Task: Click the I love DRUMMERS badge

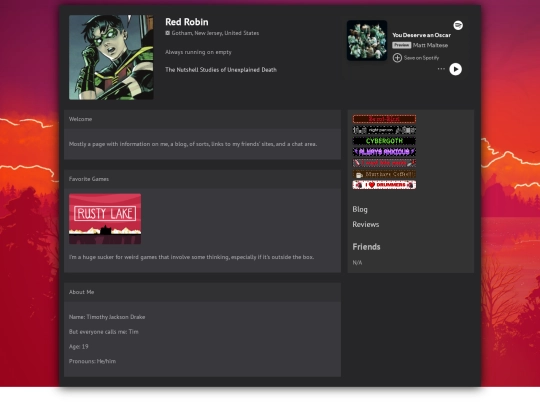Action: [x=384, y=185]
